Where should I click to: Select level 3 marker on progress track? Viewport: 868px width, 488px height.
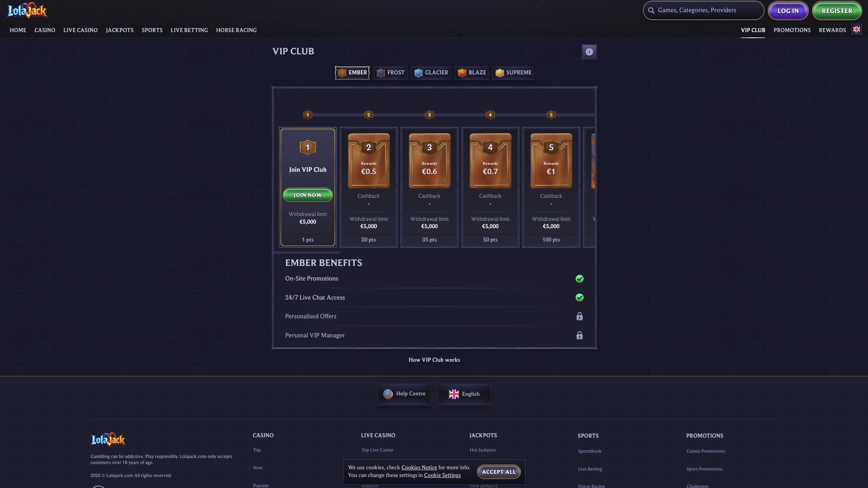[429, 115]
